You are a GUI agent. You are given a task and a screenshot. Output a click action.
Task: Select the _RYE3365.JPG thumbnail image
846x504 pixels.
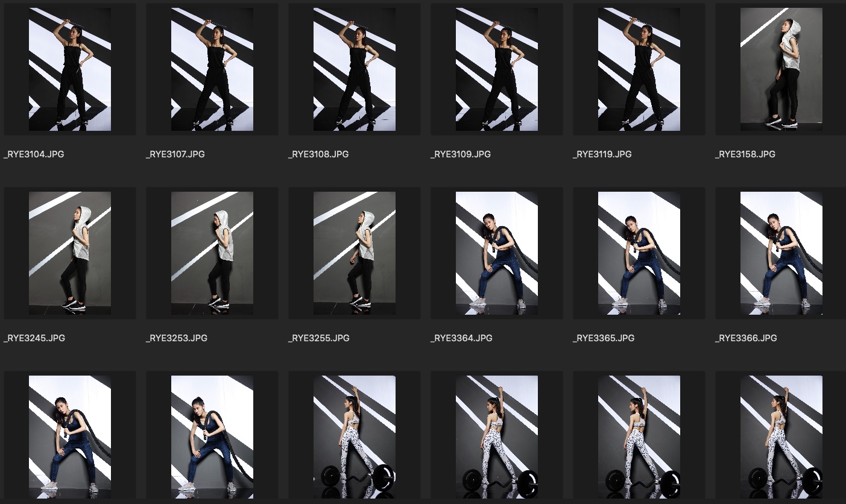[x=639, y=253]
